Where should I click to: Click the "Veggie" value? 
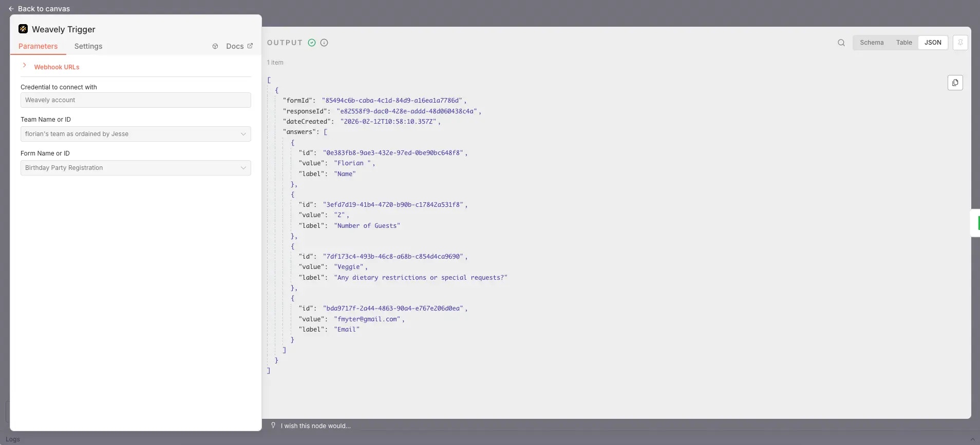pos(349,267)
